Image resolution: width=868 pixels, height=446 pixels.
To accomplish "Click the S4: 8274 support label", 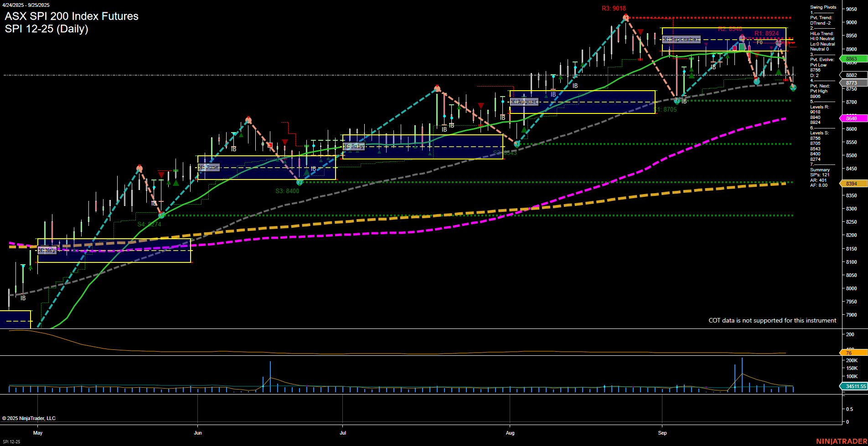I will [150, 224].
